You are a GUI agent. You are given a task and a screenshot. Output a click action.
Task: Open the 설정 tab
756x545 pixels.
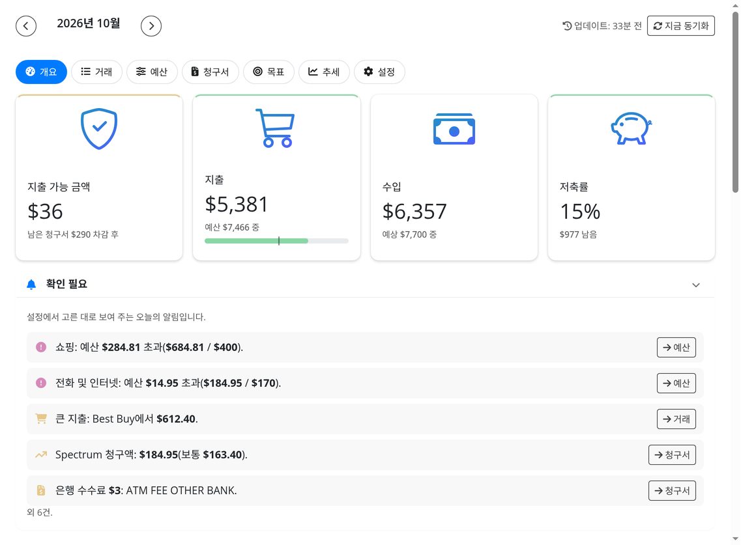pyautogui.click(x=379, y=72)
